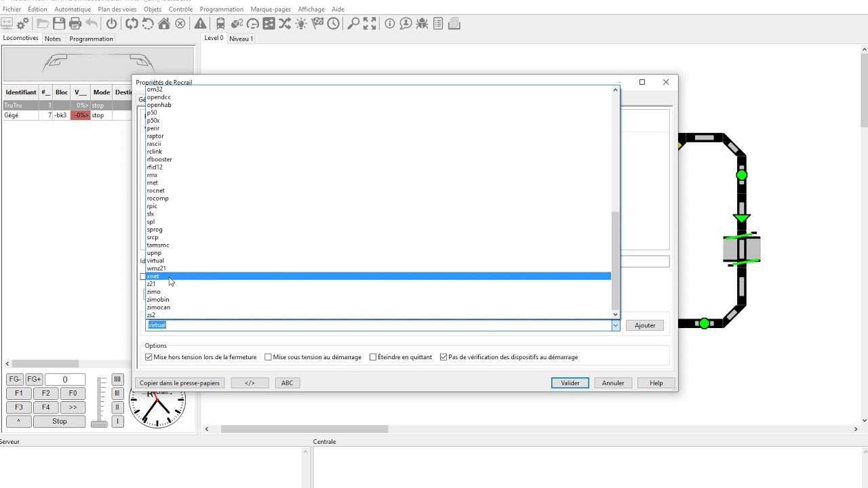The height and width of the screenshot is (488, 868).
Task: Open the Rocrail properties gears icon
Action: (23, 24)
